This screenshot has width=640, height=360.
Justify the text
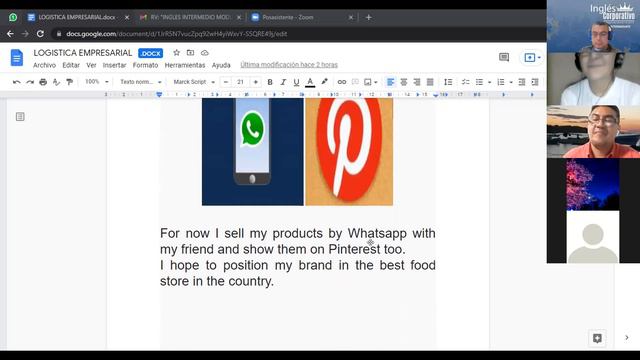(x=430, y=82)
